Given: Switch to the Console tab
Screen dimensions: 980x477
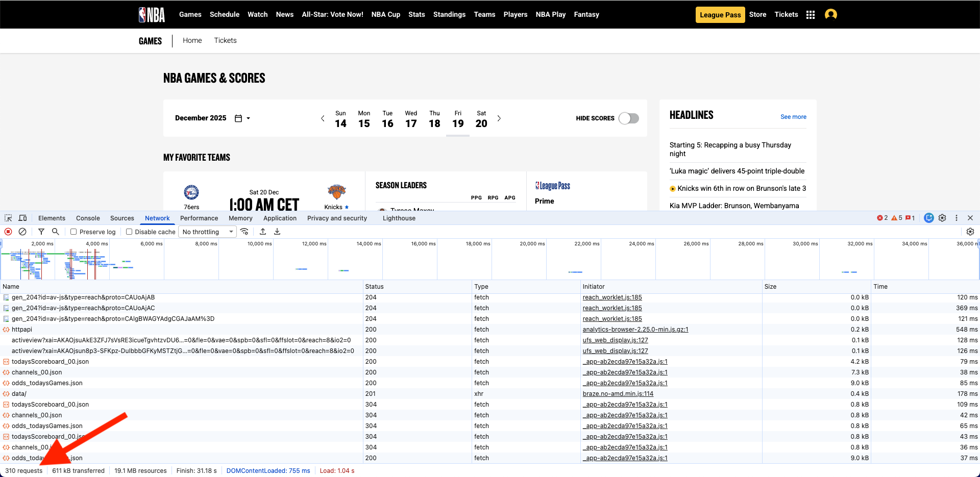Looking at the screenshot, I should pyautogui.click(x=88, y=218).
